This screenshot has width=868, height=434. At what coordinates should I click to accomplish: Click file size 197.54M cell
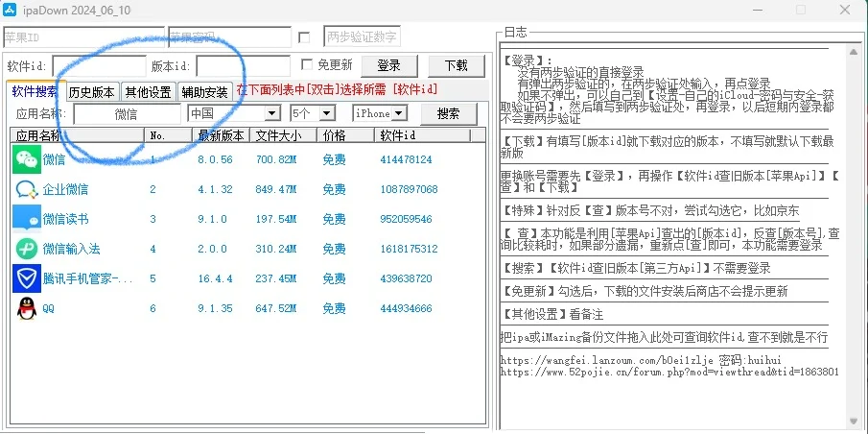click(x=275, y=220)
